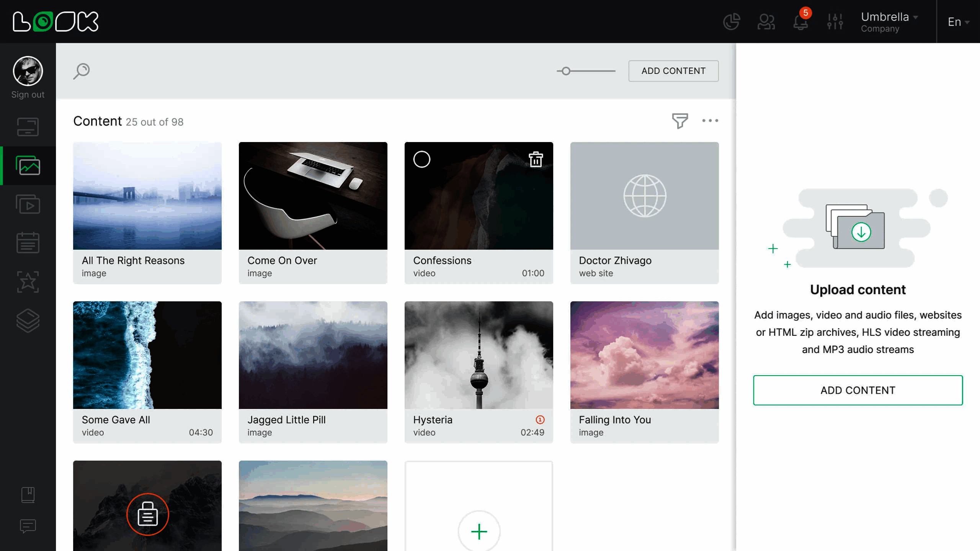Image resolution: width=980 pixels, height=551 pixels.
Task: Click the locked clipboard icon on thumbnail
Action: 147,514
